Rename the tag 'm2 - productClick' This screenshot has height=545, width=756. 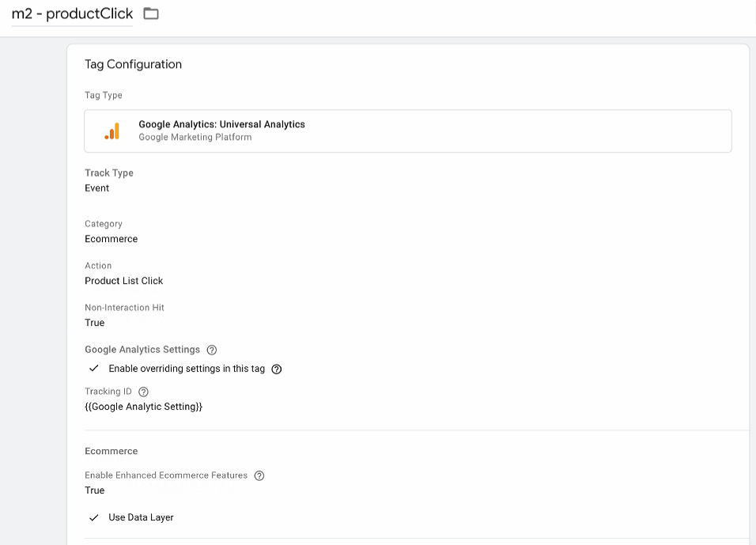tap(71, 13)
